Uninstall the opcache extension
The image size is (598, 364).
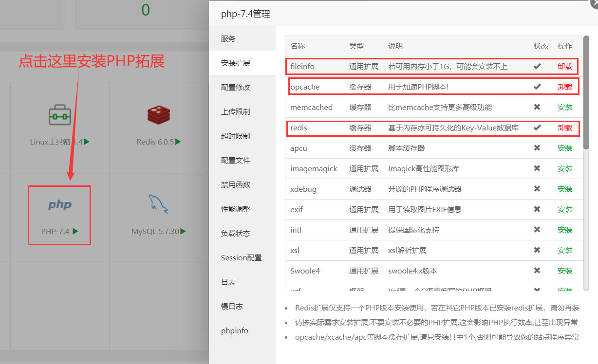(x=565, y=87)
